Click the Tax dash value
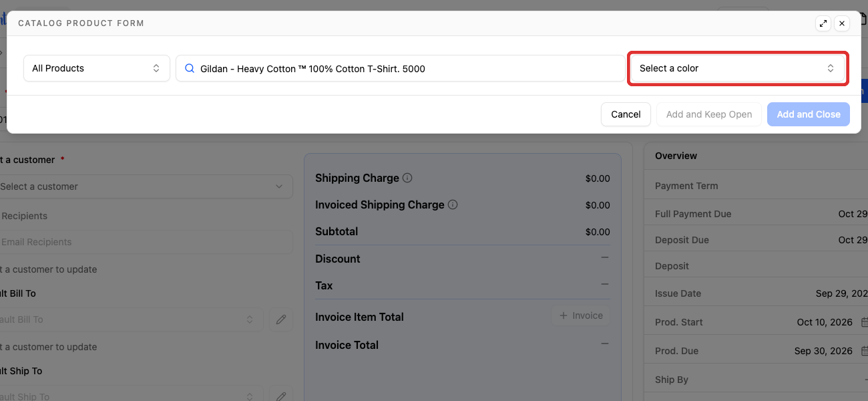 [x=605, y=284]
